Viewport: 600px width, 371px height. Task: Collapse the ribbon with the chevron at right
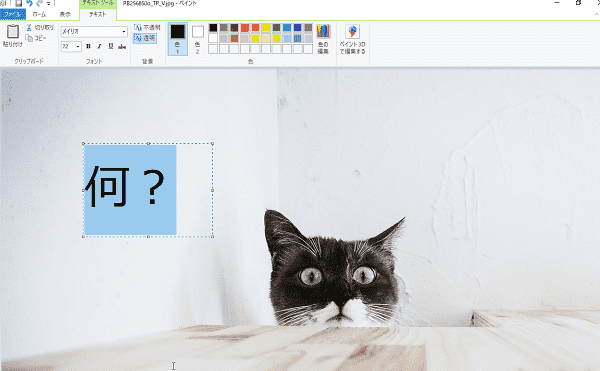[596, 15]
